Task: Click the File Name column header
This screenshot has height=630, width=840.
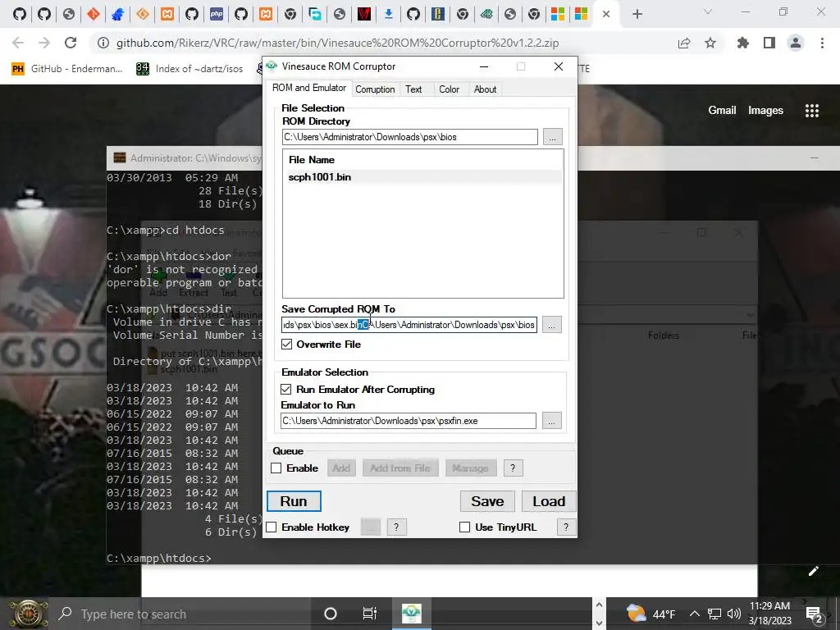Action: pos(312,160)
